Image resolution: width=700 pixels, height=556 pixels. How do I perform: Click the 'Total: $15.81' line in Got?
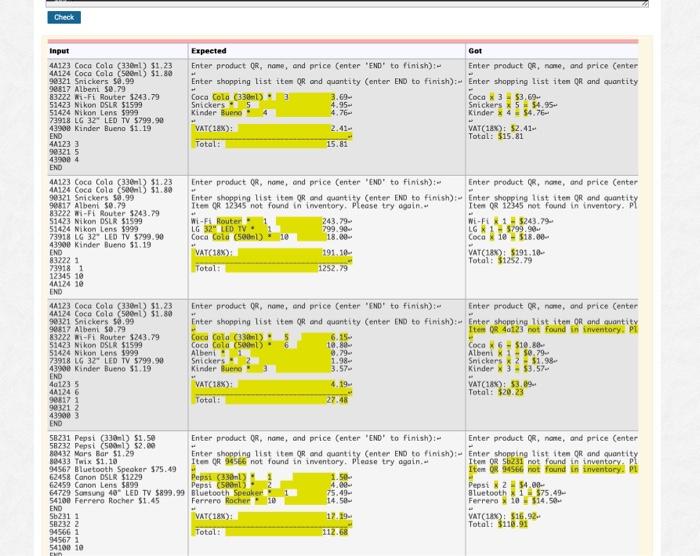tap(497, 136)
